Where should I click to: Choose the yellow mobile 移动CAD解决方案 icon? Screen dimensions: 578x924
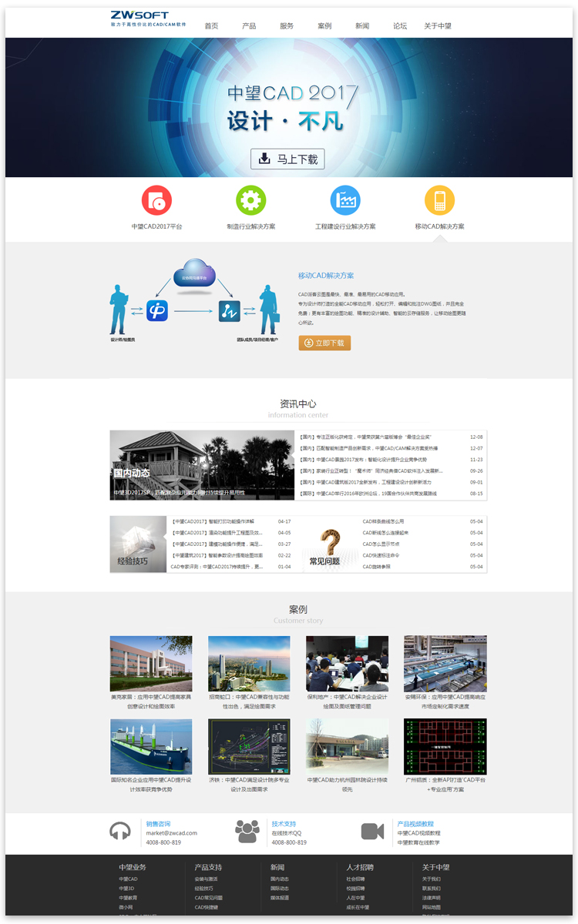(x=439, y=200)
